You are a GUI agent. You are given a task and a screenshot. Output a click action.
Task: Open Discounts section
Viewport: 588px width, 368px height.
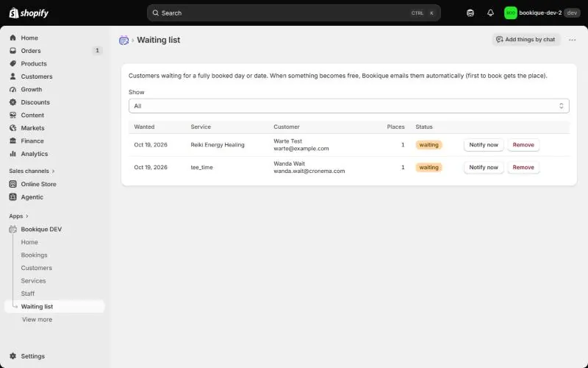click(x=54, y=102)
